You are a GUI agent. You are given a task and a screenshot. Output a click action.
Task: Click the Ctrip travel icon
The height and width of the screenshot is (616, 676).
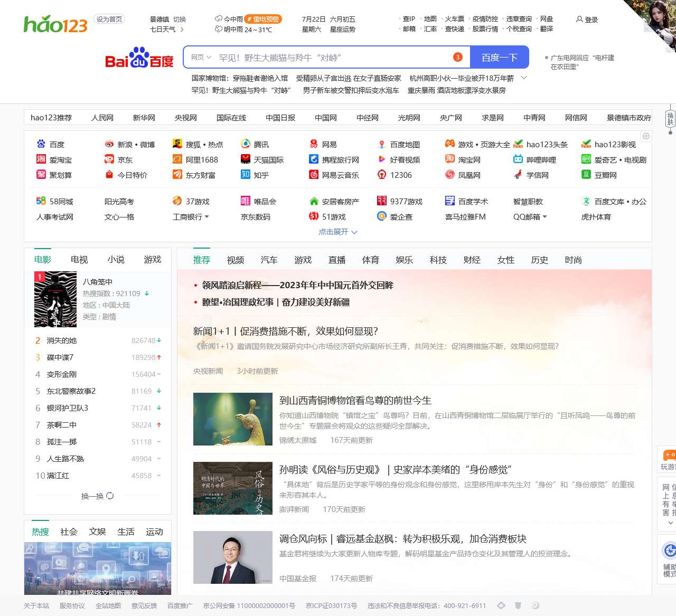point(314,159)
